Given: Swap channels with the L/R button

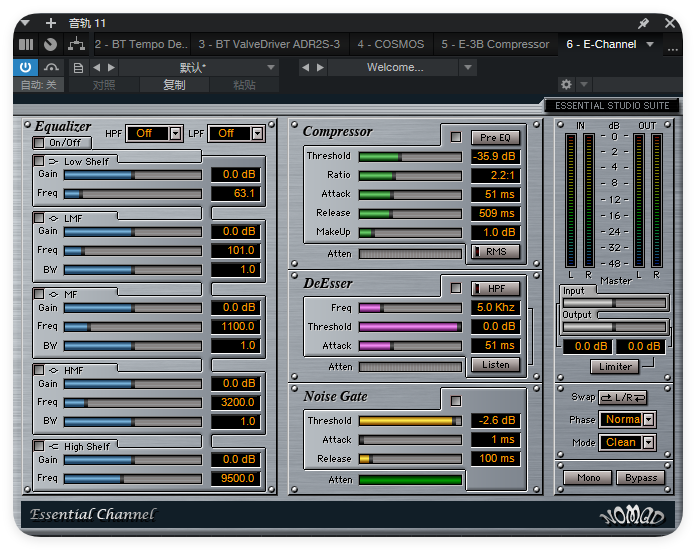Looking at the screenshot, I should click(x=622, y=398).
